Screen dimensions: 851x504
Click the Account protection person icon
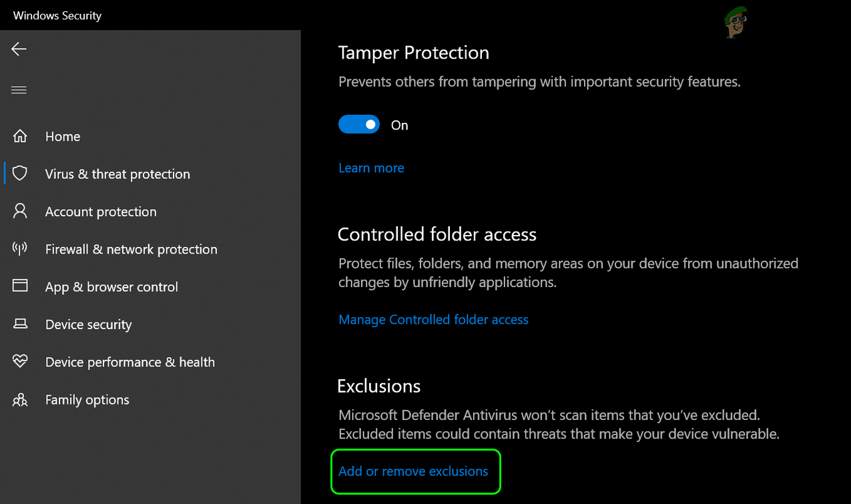pos(20,211)
